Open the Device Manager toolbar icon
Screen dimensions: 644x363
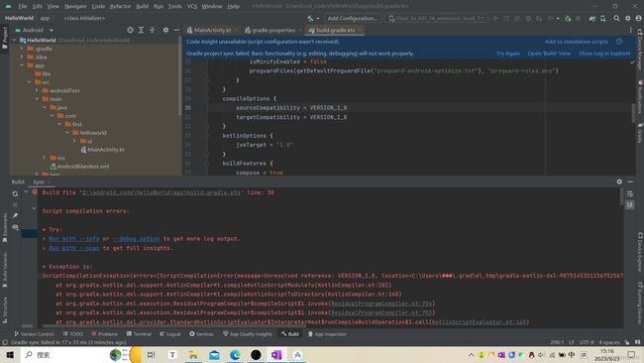click(603, 19)
